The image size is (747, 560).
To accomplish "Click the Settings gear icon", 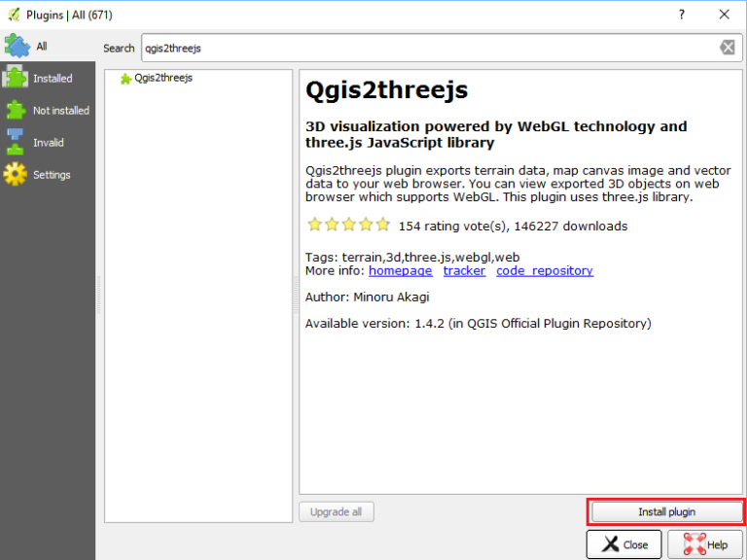I will (x=17, y=174).
